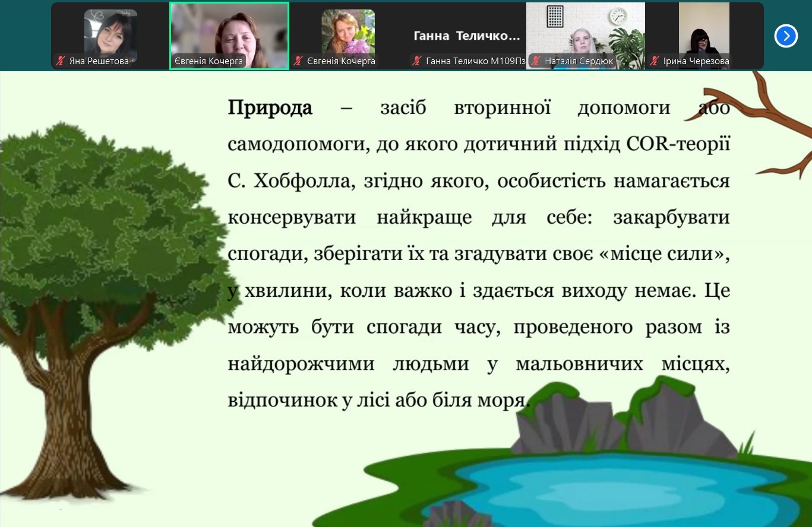Viewport: 812px width, 527px height.
Task: Click the name label Яна Решетова
Action: (98, 61)
